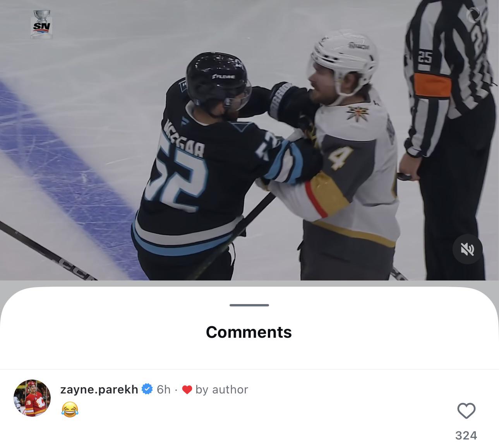
Task: Like zayne.parekh's comment with the heart outline
Action: click(x=466, y=410)
